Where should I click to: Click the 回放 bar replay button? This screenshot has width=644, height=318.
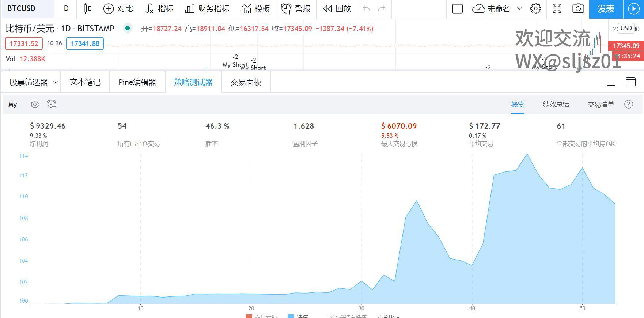[337, 9]
